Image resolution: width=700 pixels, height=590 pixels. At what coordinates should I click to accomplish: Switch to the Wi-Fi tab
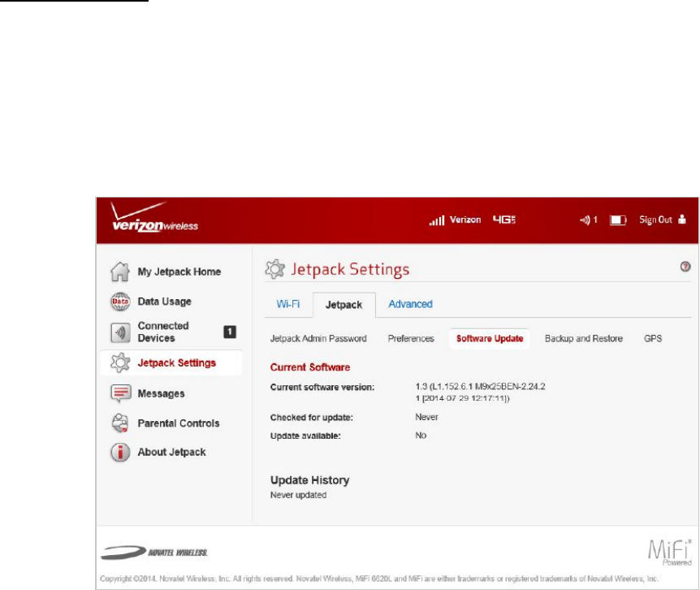(288, 304)
